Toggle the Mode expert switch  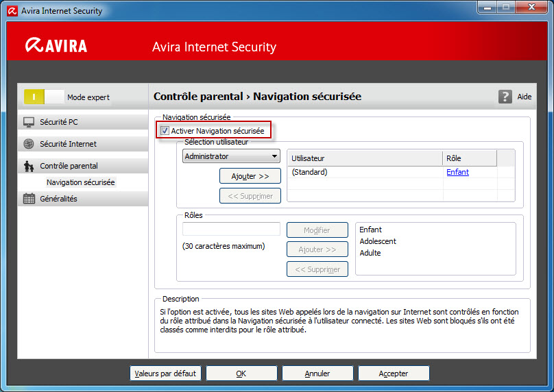point(44,97)
